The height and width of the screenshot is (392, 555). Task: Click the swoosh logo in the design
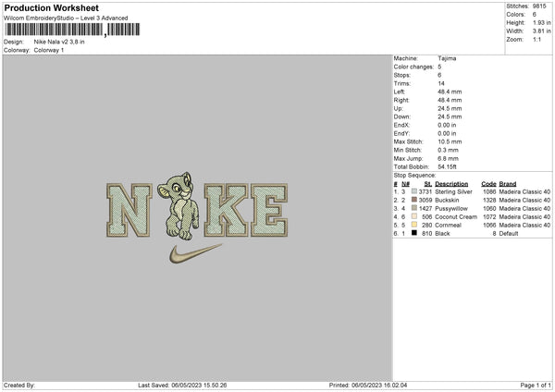pyautogui.click(x=195, y=253)
